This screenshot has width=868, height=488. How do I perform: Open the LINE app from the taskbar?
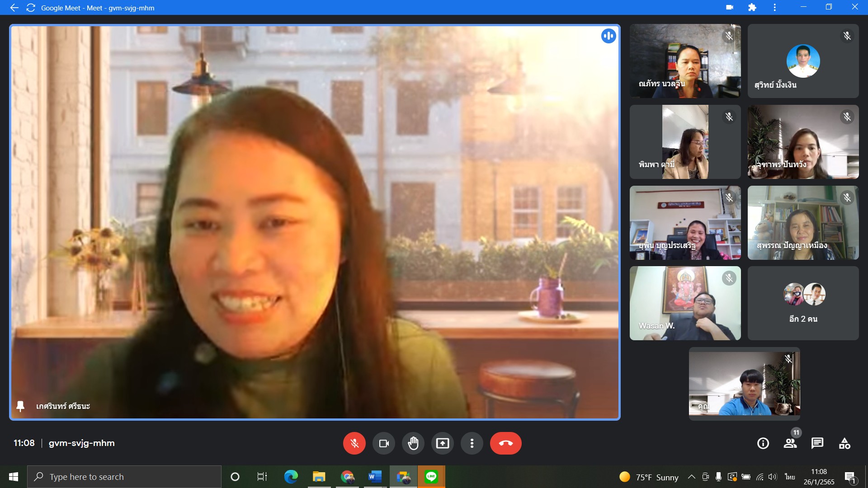click(431, 477)
